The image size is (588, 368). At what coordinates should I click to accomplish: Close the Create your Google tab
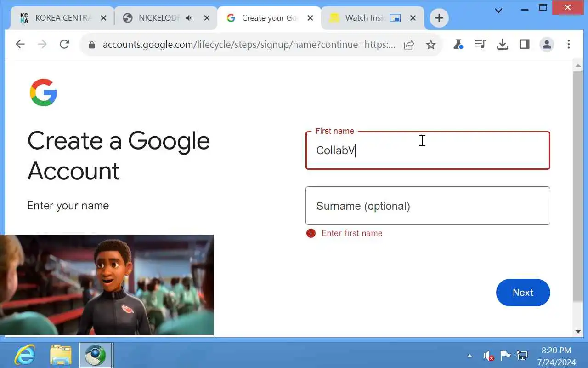click(310, 18)
